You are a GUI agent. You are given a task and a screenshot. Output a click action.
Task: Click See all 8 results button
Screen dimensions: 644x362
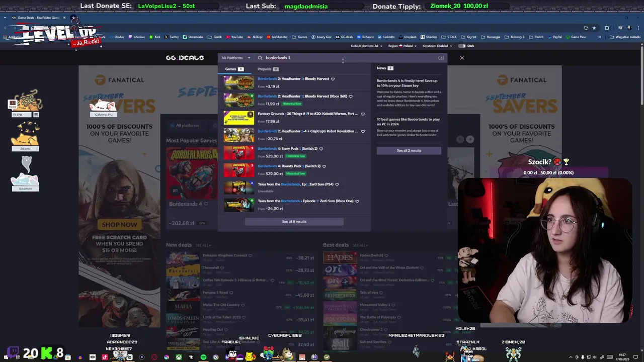[294, 222]
